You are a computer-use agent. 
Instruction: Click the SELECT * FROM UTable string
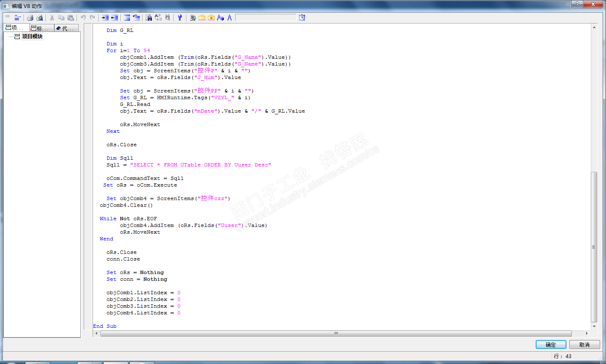201,165
